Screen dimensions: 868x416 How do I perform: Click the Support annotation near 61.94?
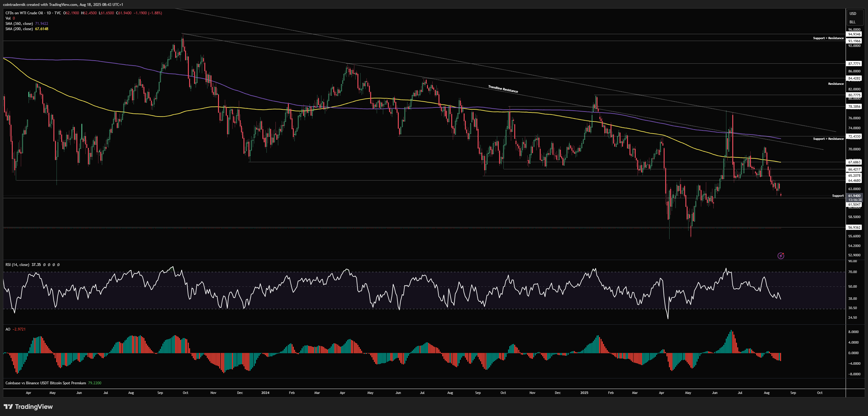[838, 196]
